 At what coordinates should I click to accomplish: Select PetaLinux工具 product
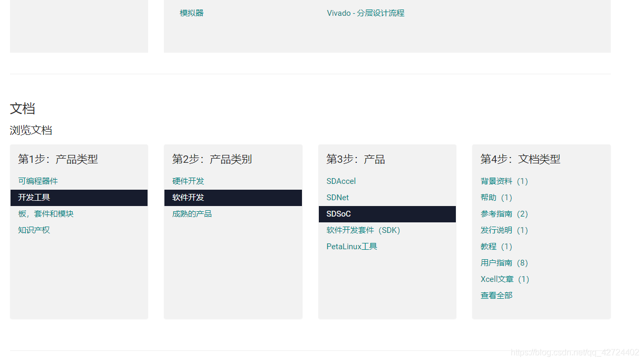click(x=352, y=247)
